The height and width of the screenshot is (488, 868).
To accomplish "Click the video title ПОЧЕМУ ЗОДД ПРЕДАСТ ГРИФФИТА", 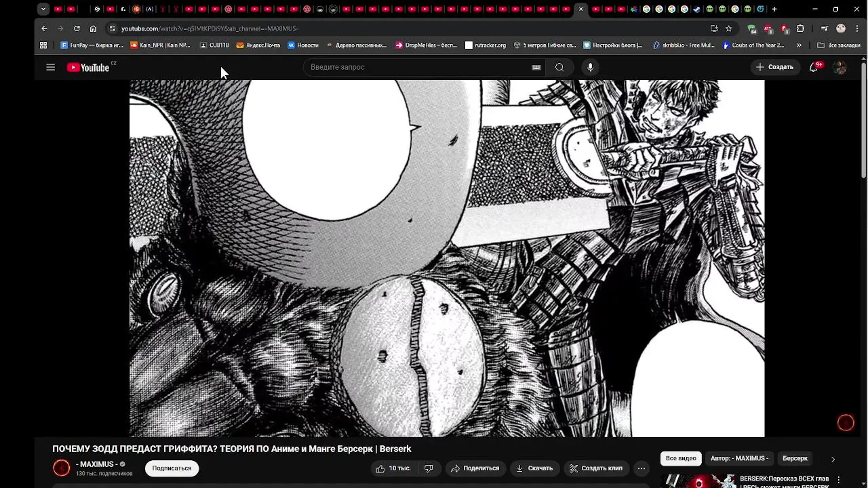I will 232,449.
